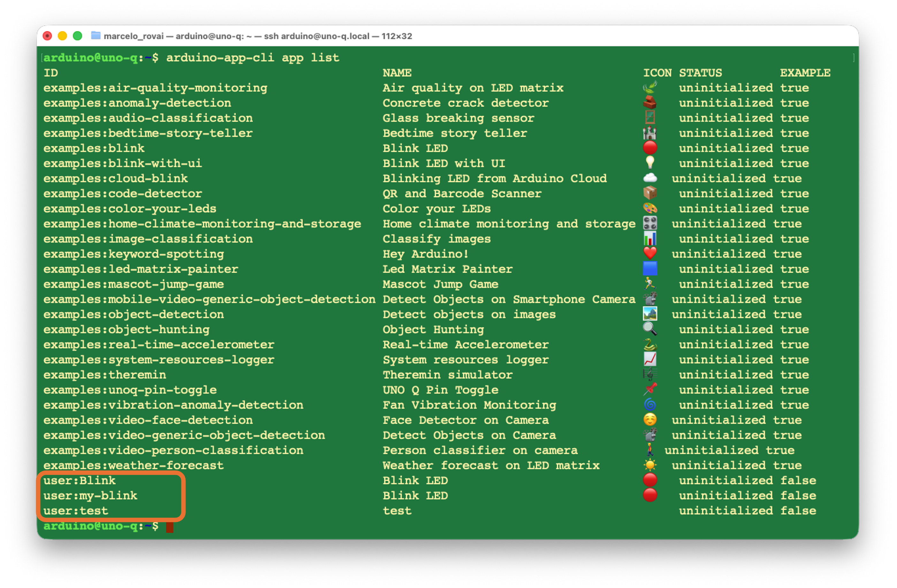Viewport: 897px width, 588px height.
Task: Click the smiley face icon for Face Detector on Camera
Action: pyautogui.click(x=650, y=420)
